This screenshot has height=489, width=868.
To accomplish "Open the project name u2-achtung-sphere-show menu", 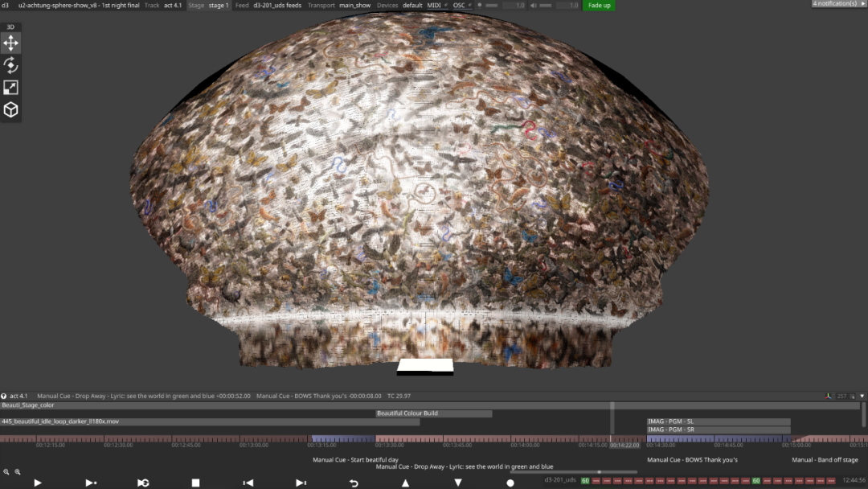I will pos(79,5).
